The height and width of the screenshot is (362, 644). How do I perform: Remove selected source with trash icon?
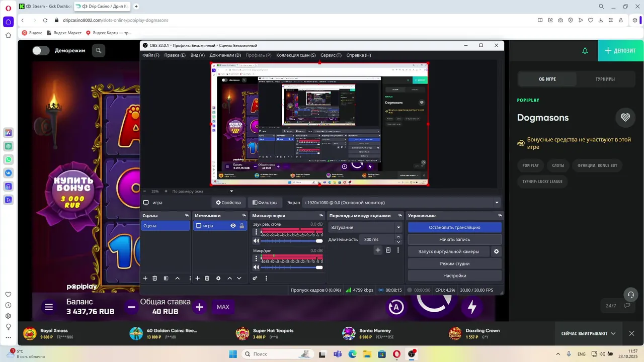(207, 278)
